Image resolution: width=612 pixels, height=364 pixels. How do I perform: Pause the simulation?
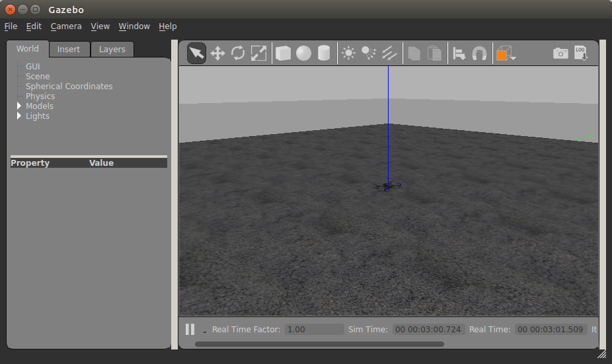(190, 329)
